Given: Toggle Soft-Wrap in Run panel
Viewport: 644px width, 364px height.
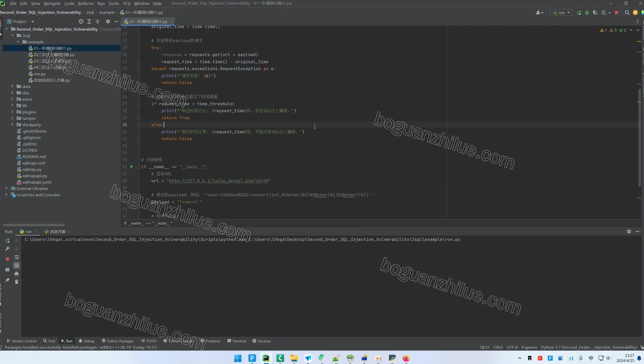Looking at the screenshot, I should (16, 257).
